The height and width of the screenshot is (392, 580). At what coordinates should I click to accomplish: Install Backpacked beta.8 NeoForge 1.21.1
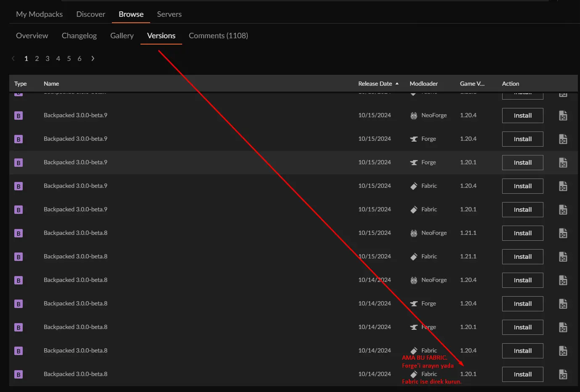click(523, 233)
